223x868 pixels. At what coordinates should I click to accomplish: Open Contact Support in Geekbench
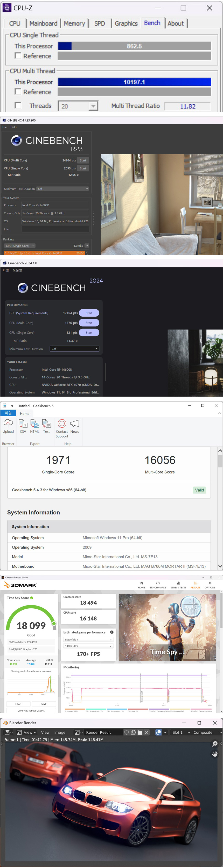tap(62, 428)
